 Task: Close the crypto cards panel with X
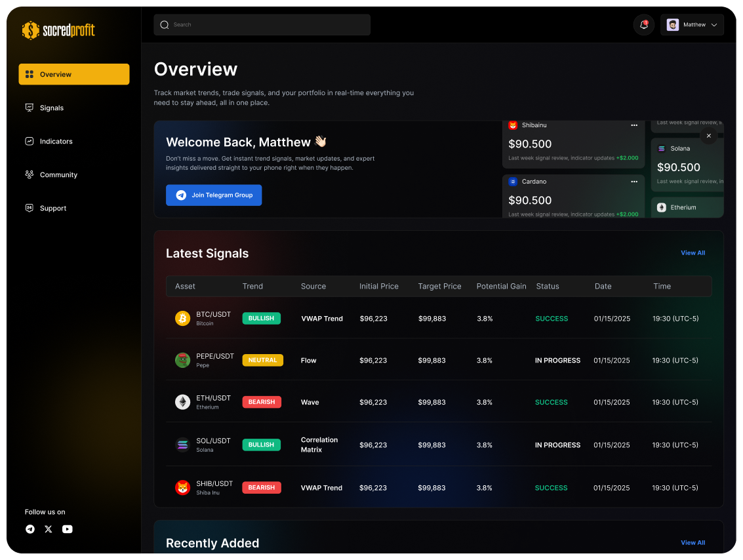[x=708, y=136]
